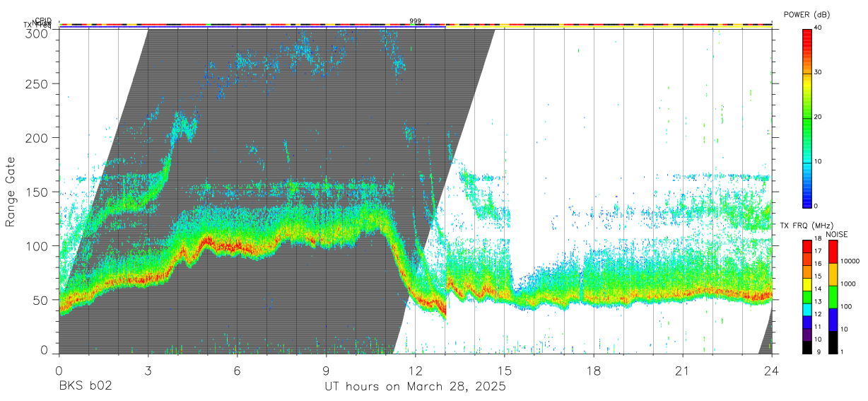Pick the yellow 14-15 MHz swatch in TX FRQ legend
Image resolution: width=868 pixels, height=401 pixels.
click(807, 283)
